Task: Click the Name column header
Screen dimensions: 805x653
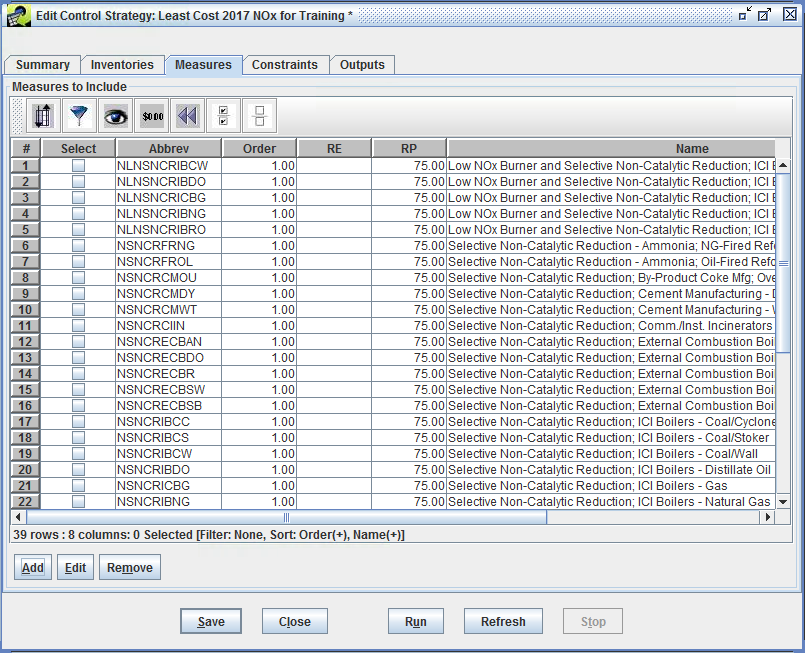Action: (x=692, y=147)
